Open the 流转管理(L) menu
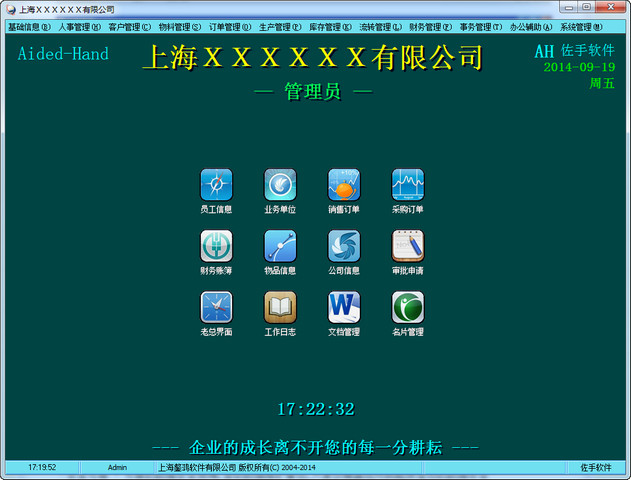The width and height of the screenshot is (631, 480). click(381, 27)
